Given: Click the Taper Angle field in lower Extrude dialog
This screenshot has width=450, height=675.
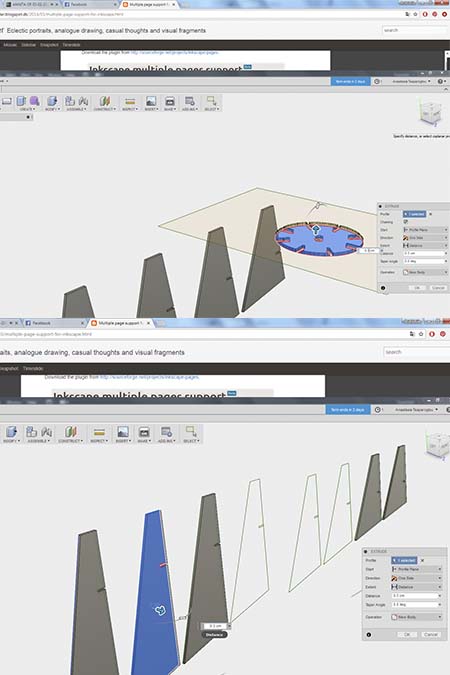Looking at the screenshot, I should pos(416,604).
